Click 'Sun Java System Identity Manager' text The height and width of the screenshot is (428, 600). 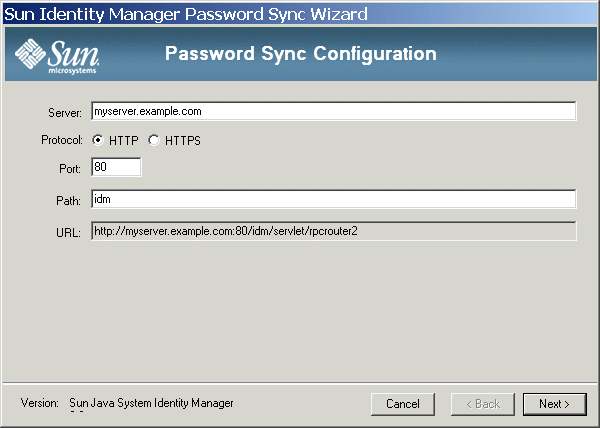pos(151,403)
